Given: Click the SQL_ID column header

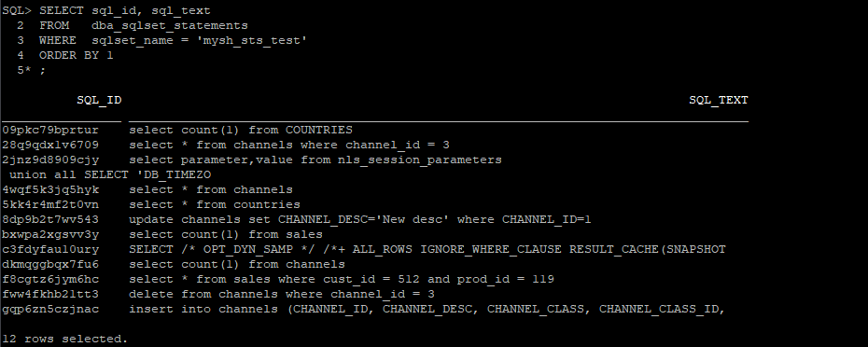Looking at the screenshot, I should point(99,100).
